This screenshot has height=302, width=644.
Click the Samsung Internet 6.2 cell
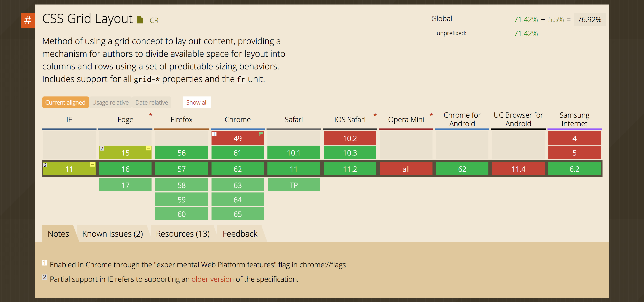point(574,169)
